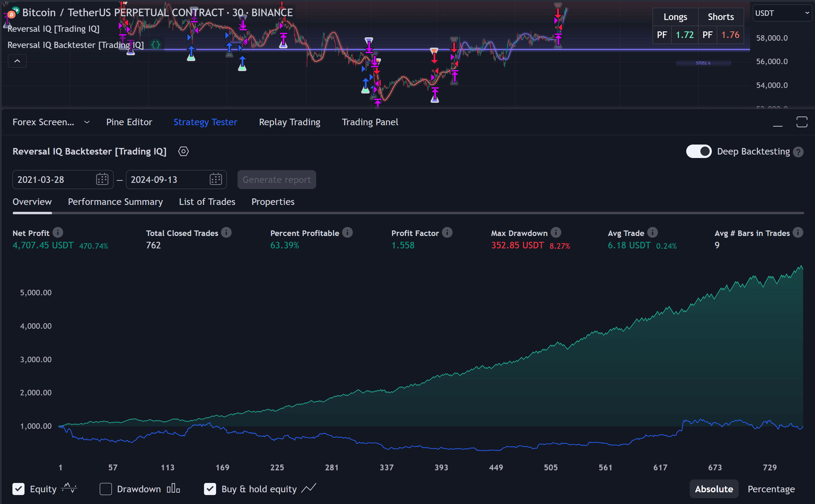Click the 63.39% percent profitable value
This screenshot has width=815, height=504.
[x=285, y=245]
